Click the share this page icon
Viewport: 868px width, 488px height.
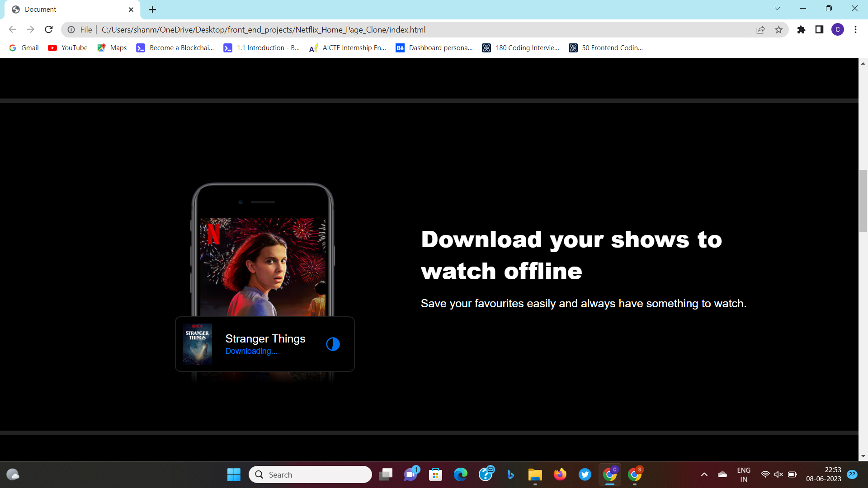click(x=760, y=30)
